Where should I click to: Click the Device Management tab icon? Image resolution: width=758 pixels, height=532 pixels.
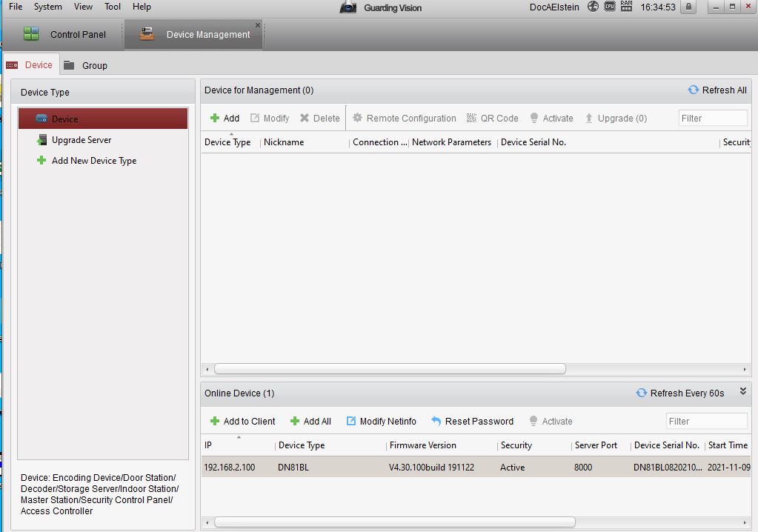(147, 33)
